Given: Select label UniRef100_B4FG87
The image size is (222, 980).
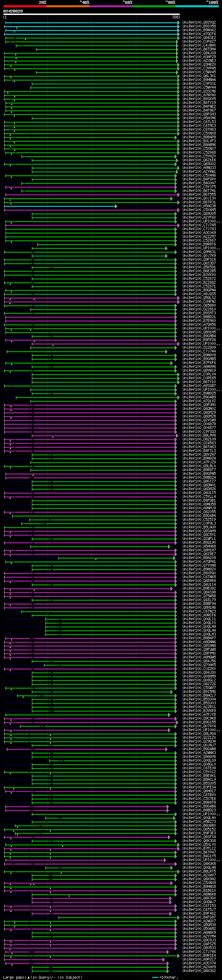Looking at the screenshot, I should click(199, 917).
